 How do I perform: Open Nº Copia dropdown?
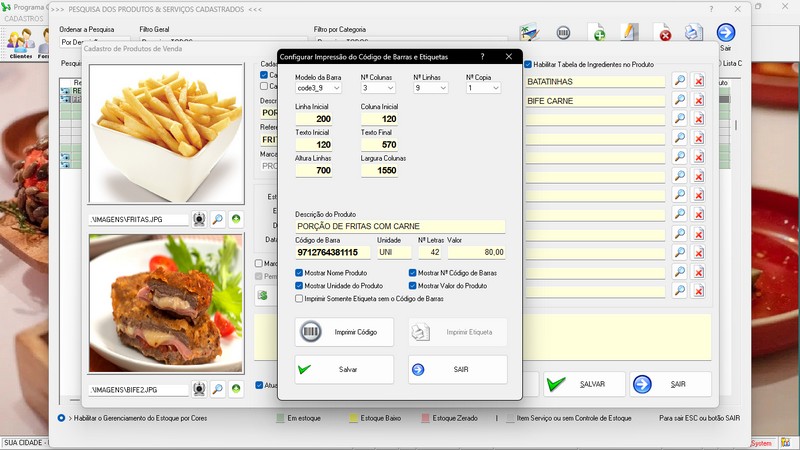tap(483, 88)
